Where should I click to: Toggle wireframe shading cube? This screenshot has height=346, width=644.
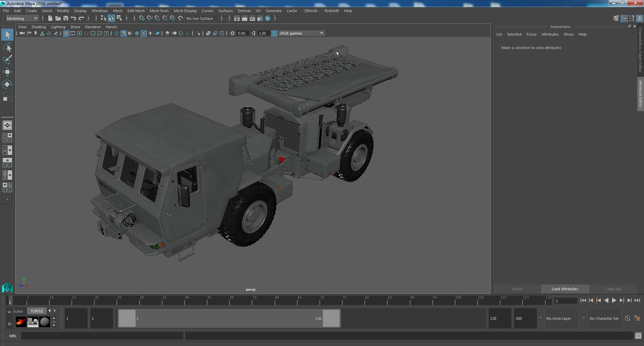click(117, 33)
